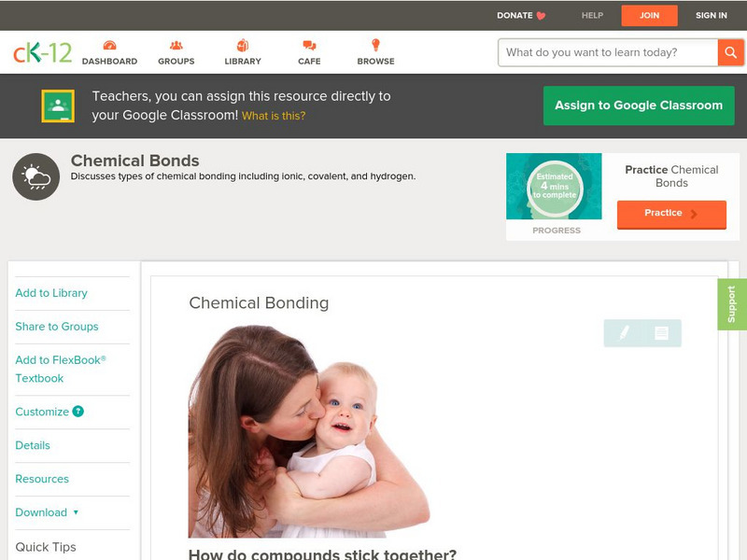Open the notes list icon
Viewport: 747px width, 560px height.
(661, 333)
